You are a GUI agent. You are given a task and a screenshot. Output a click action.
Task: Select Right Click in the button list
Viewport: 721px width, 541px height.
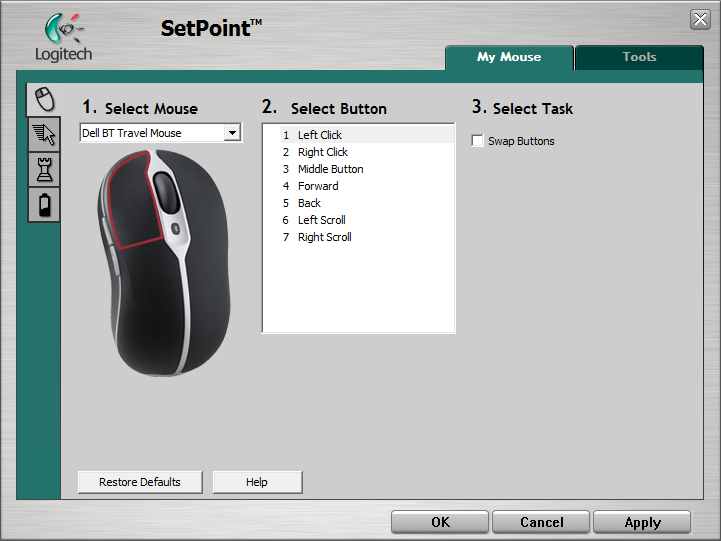point(367,152)
